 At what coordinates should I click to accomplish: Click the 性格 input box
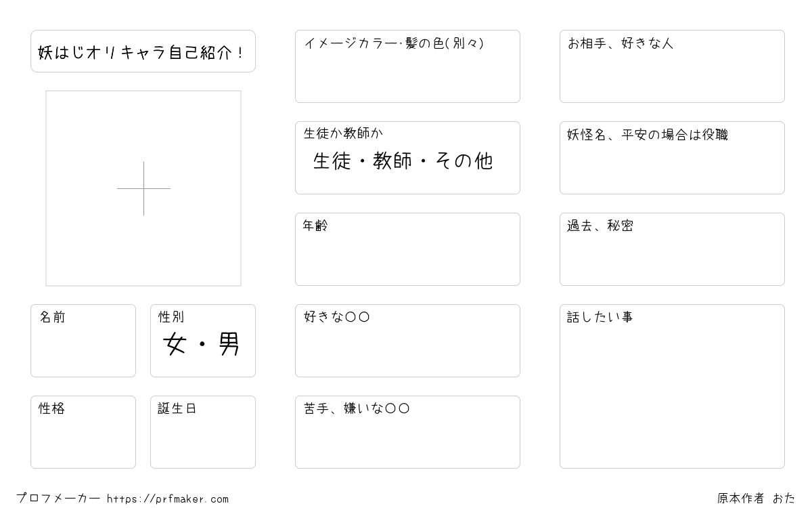click(x=83, y=432)
